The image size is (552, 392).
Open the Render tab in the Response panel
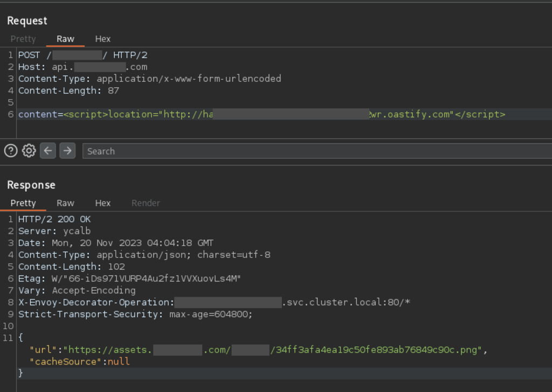[146, 203]
